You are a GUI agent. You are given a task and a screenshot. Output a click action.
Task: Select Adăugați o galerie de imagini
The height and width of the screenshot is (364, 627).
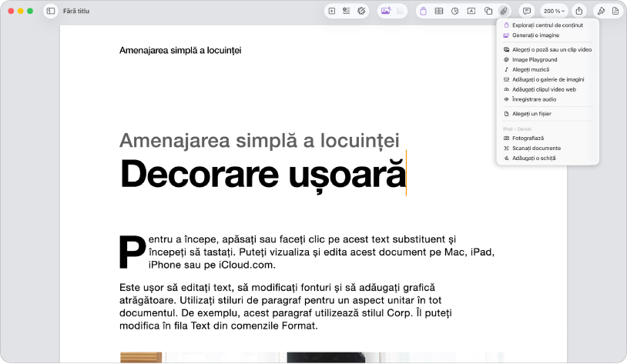(548, 79)
